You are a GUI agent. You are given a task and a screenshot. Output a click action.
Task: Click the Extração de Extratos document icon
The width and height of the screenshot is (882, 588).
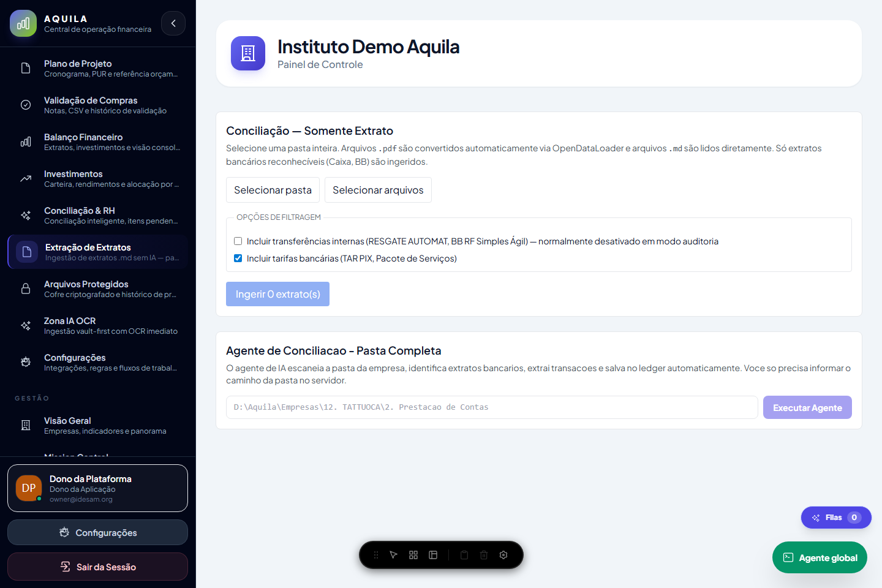(27, 252)
